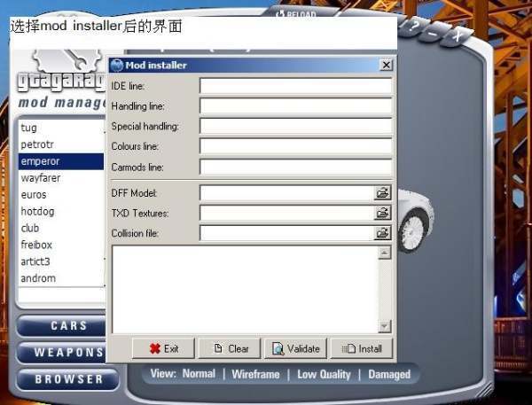Open the BROWSER section
This screenshot has width=532, height=405.
tap(68, 379)
